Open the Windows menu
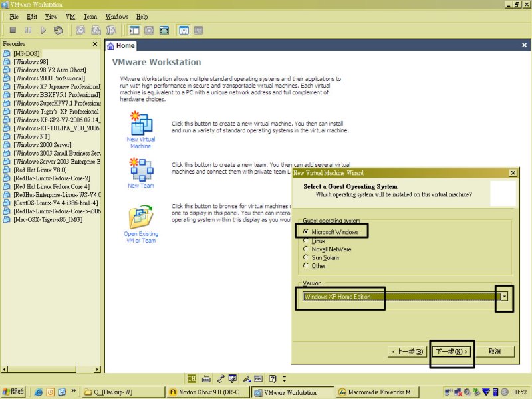This screenshot has width=532, height=399. [x=117, y=17]
